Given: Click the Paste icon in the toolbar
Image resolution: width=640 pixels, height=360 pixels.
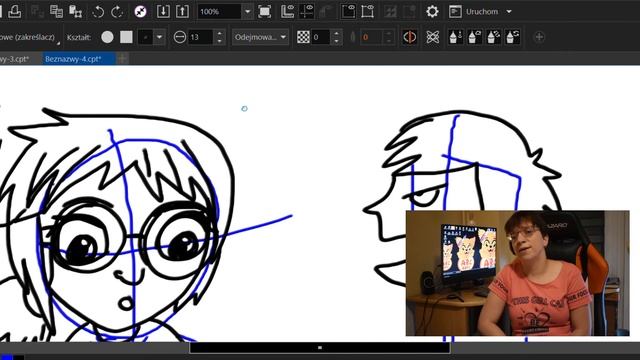Looking at the screenshot, I should pyautogui.click(x=76, y=11).
